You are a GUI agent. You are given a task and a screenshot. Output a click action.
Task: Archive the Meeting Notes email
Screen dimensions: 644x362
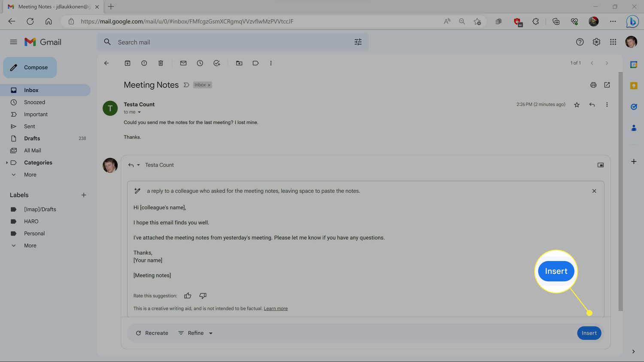(x=128, y=63)
